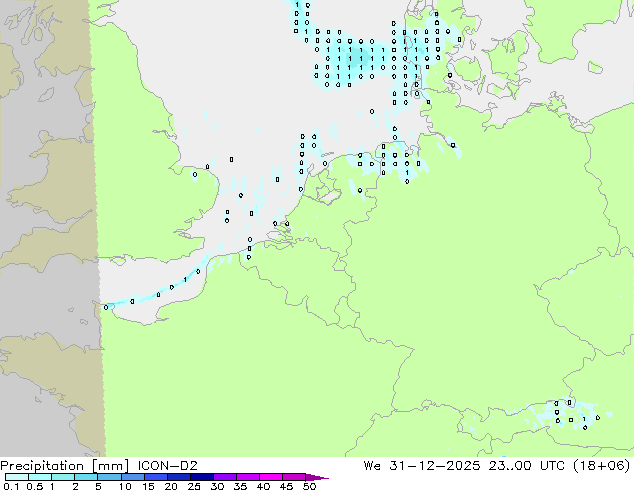This screenshot has height=490, width=634.
Task: Select legend swatch between 1 and 2
Action: click(63, 477)
